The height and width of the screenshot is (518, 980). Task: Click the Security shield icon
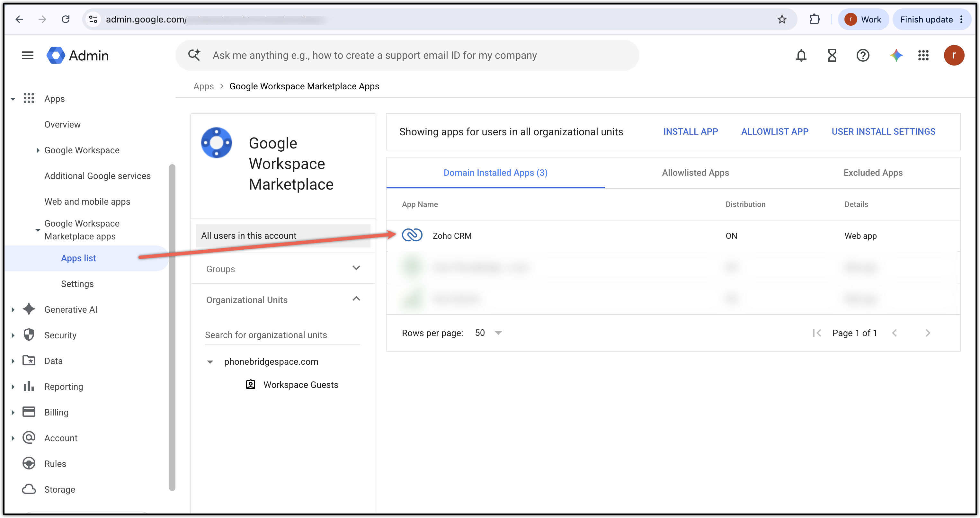29,335
